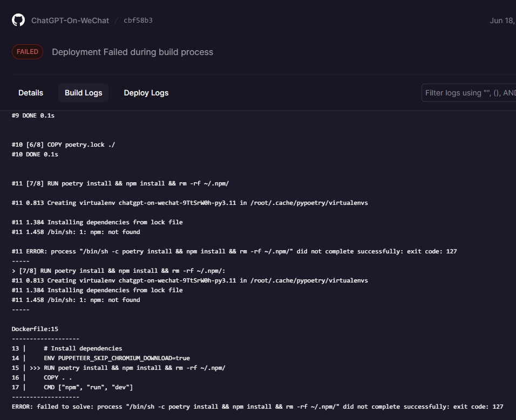Click the FAILED status badge
This screenshot has height=420, width=516.
(27, 52)
